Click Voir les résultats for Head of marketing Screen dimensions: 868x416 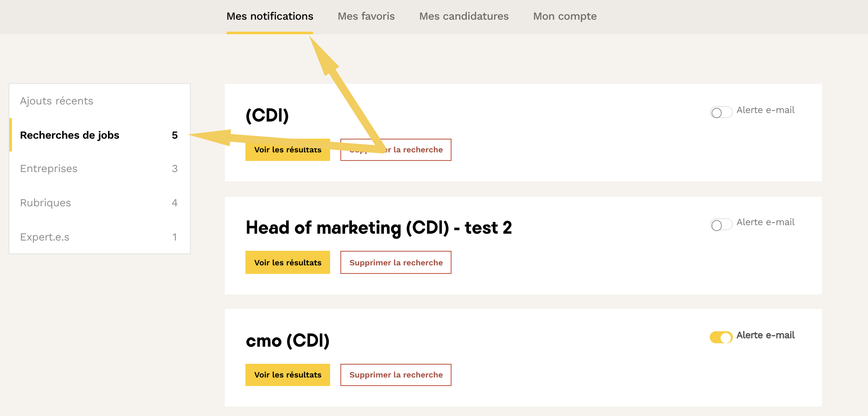[x=287, y=262]
